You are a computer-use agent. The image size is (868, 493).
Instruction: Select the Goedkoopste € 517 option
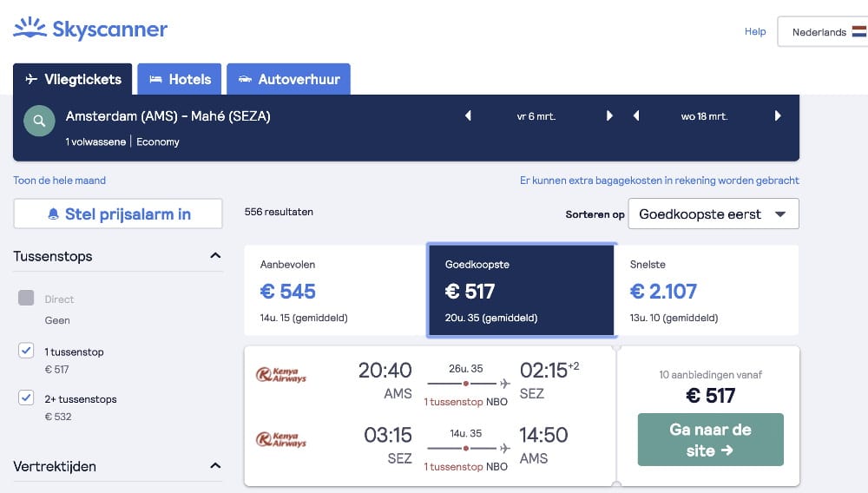(522, 291)
